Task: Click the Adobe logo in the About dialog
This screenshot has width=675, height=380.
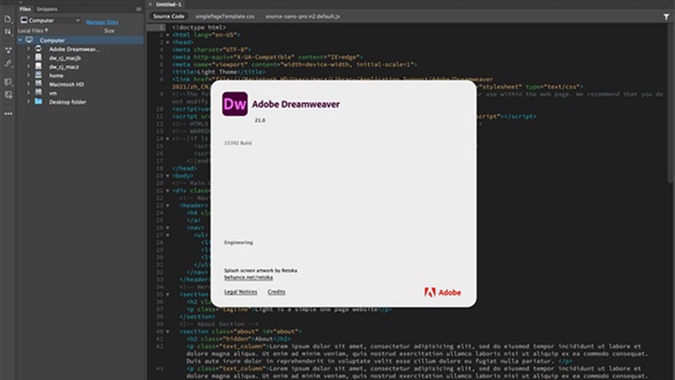Action: pos(443,292)
